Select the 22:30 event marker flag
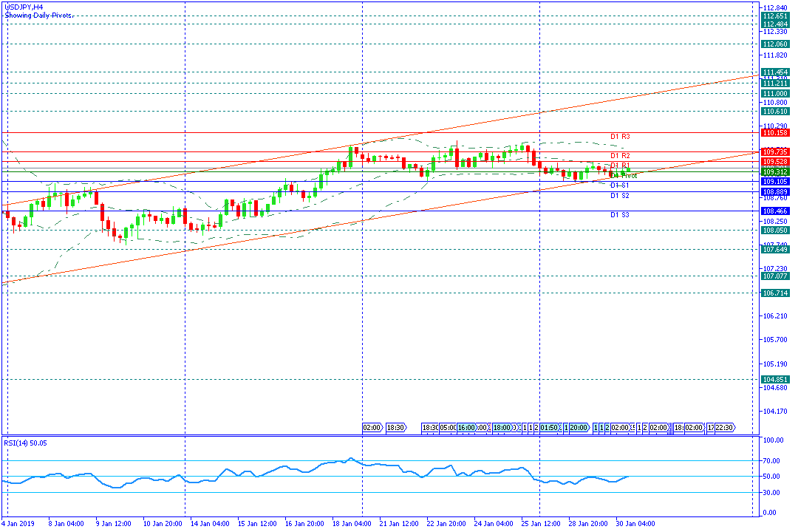Screen dimensions: 798x532 pos(726,428)
